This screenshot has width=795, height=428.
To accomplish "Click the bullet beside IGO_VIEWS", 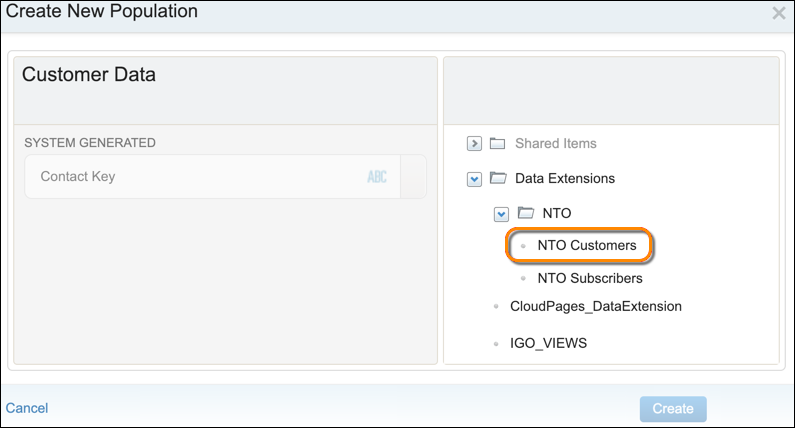I will coord(496,344).
